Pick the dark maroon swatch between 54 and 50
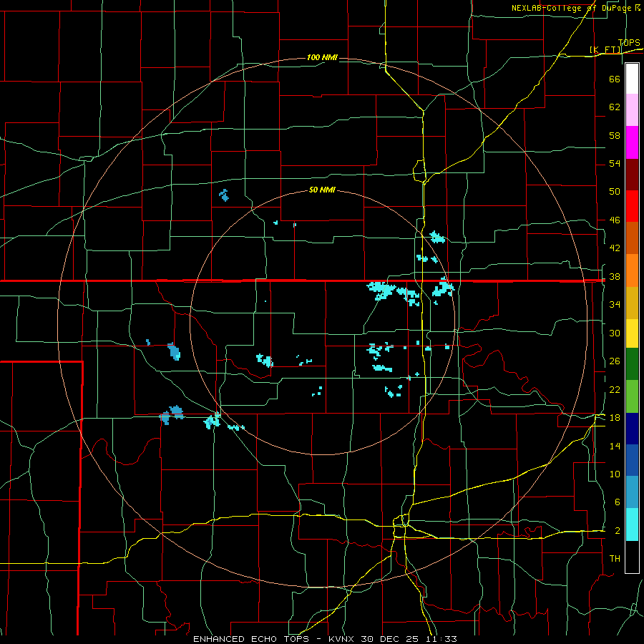Image resolution: width=644 pixels, height=644 pixels. pos(632,175)
